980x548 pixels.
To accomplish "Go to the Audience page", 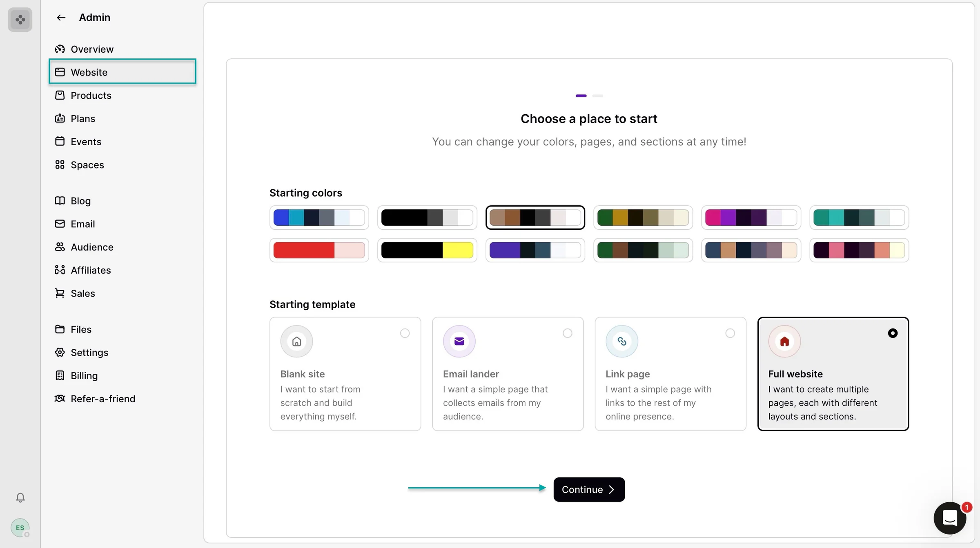I will [122, 247].
